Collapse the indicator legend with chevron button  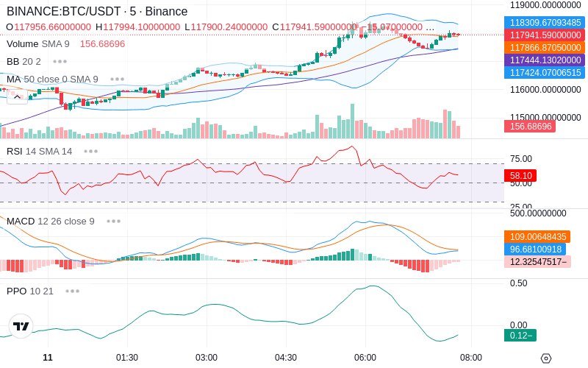[x=17, y=97]
